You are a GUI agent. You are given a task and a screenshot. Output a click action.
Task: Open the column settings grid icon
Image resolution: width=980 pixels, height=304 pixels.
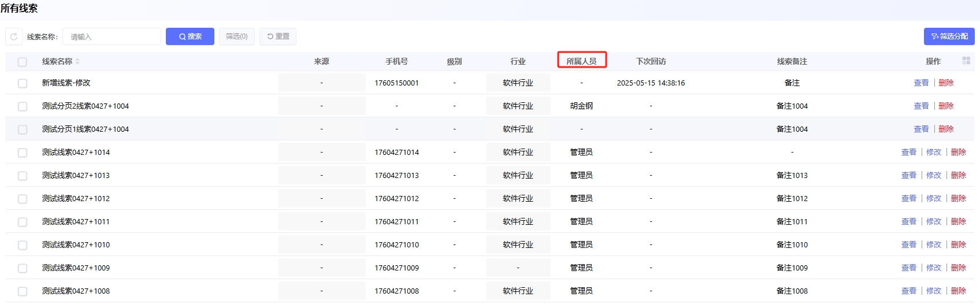coord(966,61)
